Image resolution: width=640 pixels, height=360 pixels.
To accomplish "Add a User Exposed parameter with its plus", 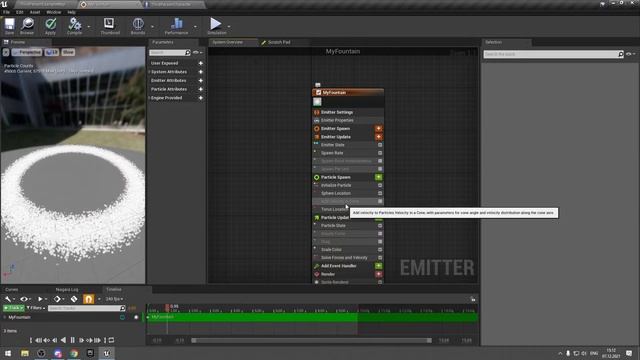I will (x=200, y=63).
